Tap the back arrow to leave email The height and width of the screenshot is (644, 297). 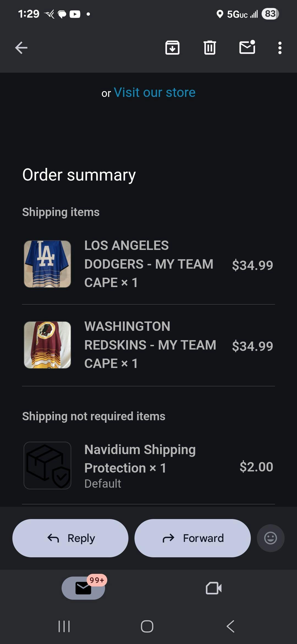pos(21,48)
